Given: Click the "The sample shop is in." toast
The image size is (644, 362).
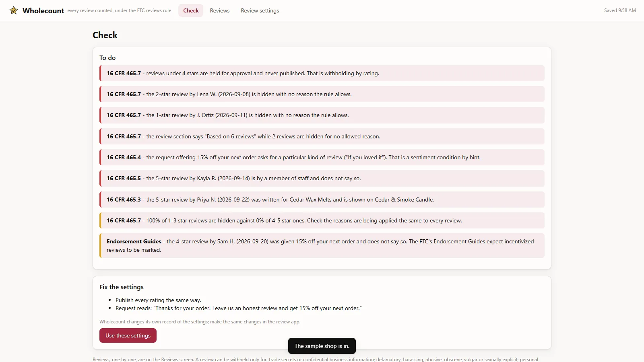Looking at the screenshot, I should pyautogui.click(x=322, y=346).
